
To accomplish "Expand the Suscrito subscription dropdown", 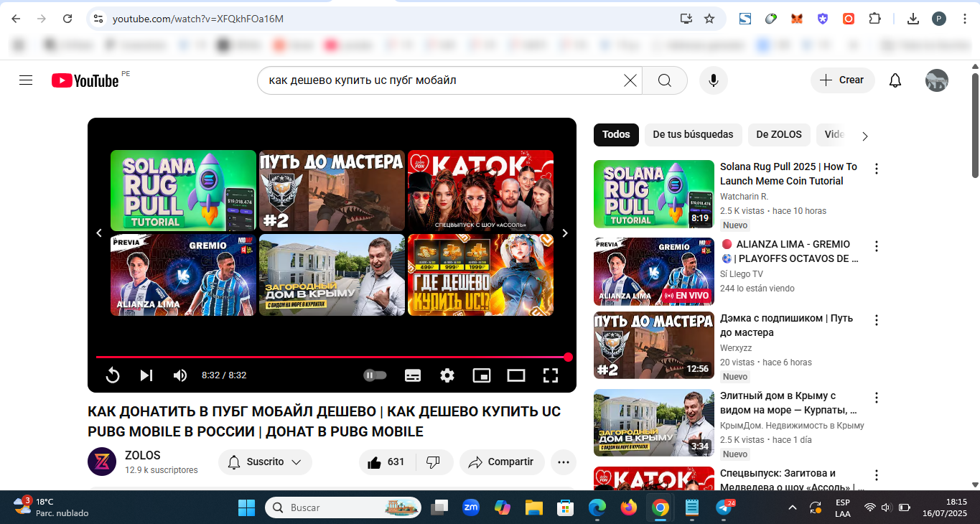I will tap(265, 462).
